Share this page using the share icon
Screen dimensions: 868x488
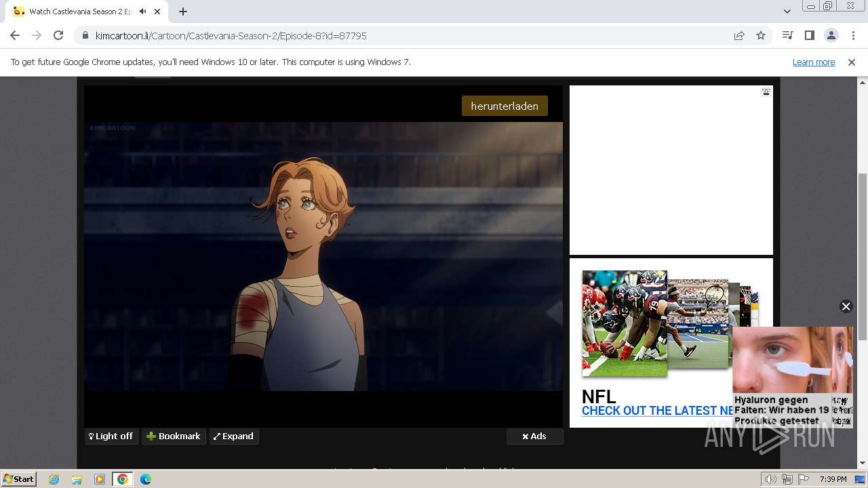pos(739,35)
